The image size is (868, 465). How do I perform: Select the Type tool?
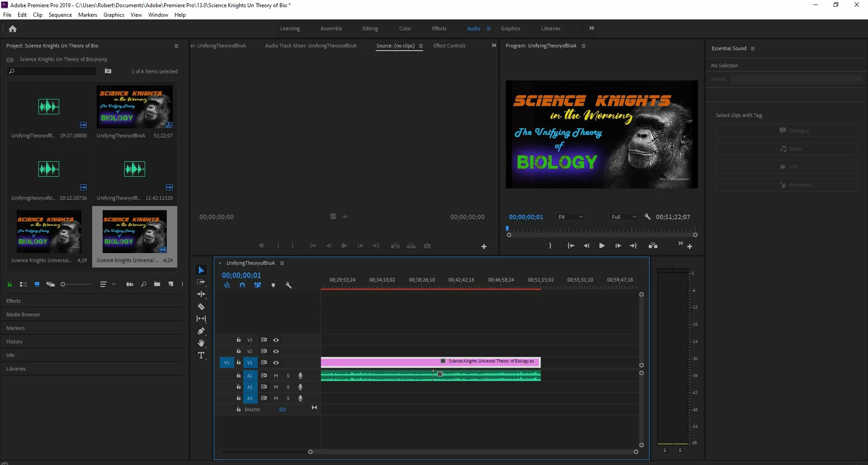[201, 355]
